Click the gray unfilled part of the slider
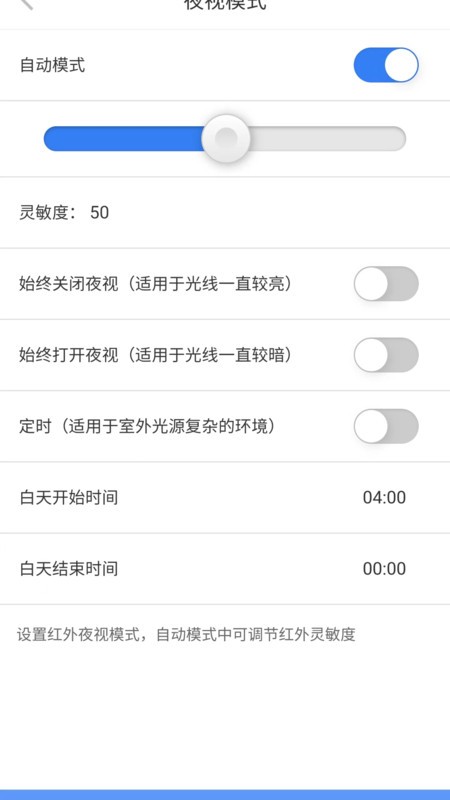Screen dimensions: 450x800 (x=328, y=139)
